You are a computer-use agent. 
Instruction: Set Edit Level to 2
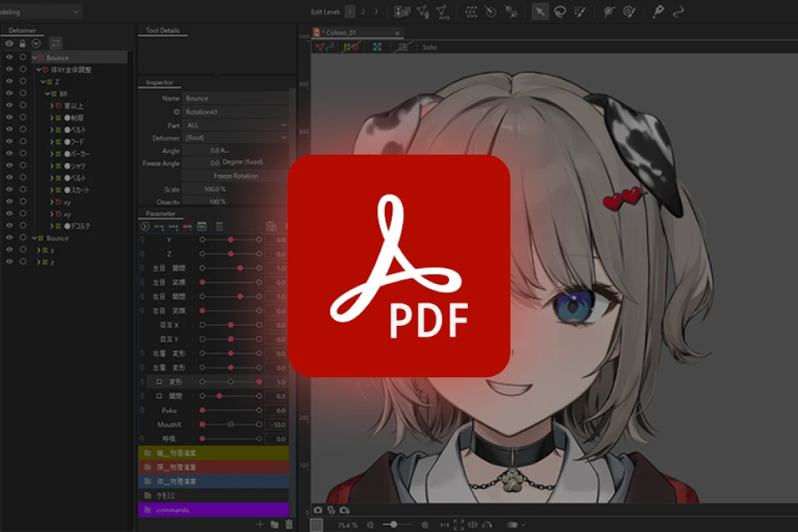[363, 12]
